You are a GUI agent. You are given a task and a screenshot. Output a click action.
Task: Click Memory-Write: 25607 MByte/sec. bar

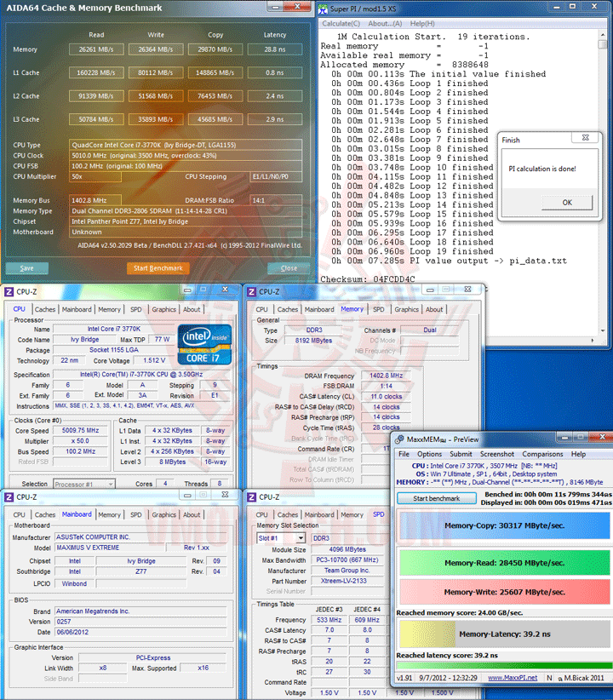[x=505, y=592]
